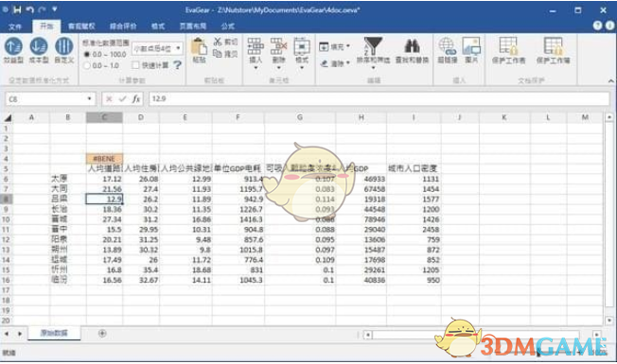
Task: Click the select-all corner triangle
Action: (8, 117)
